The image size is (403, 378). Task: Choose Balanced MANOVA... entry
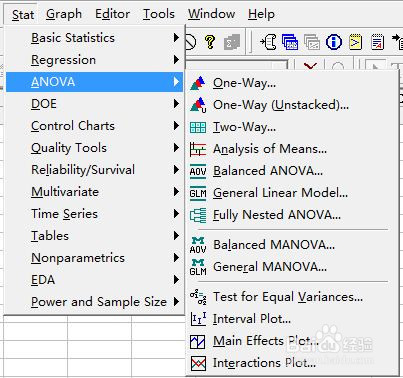[274, 245]
